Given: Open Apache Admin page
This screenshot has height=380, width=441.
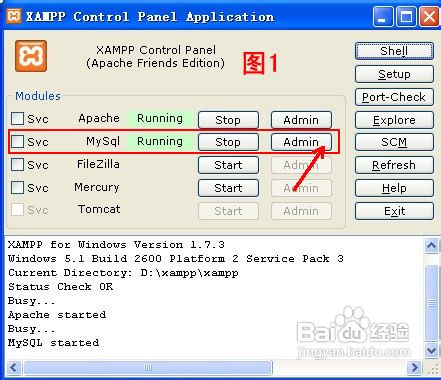Looking at the screenshot, I should [x=301, y=120].
